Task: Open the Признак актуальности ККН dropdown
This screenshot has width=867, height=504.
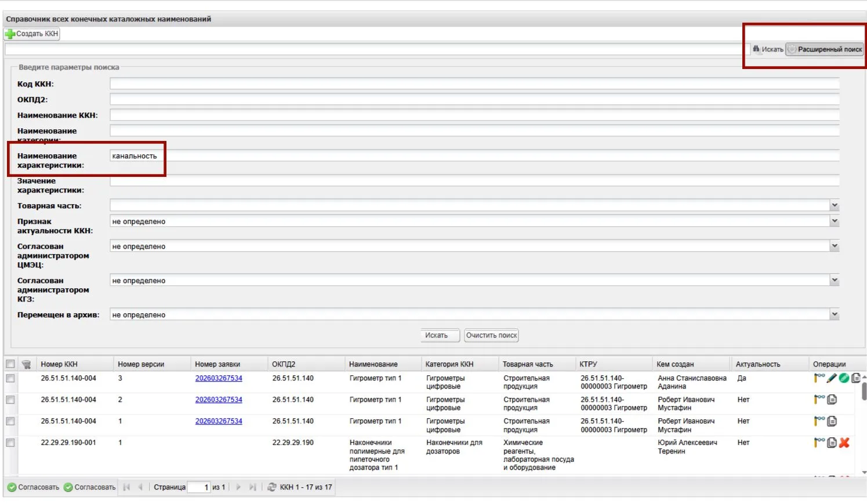Action: (834, 221)
